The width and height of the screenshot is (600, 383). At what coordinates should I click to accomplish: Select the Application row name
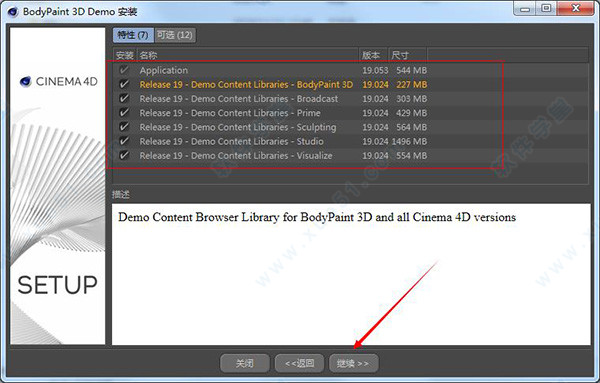point(164,70)
